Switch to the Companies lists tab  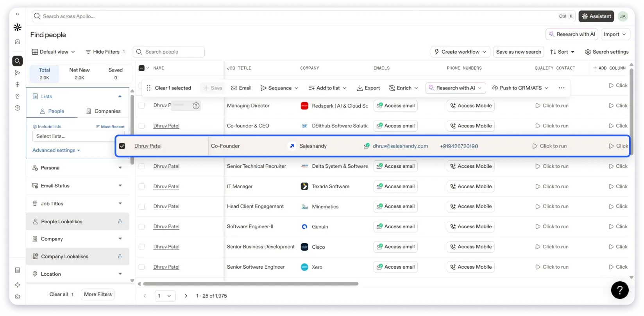coord(104,111)
